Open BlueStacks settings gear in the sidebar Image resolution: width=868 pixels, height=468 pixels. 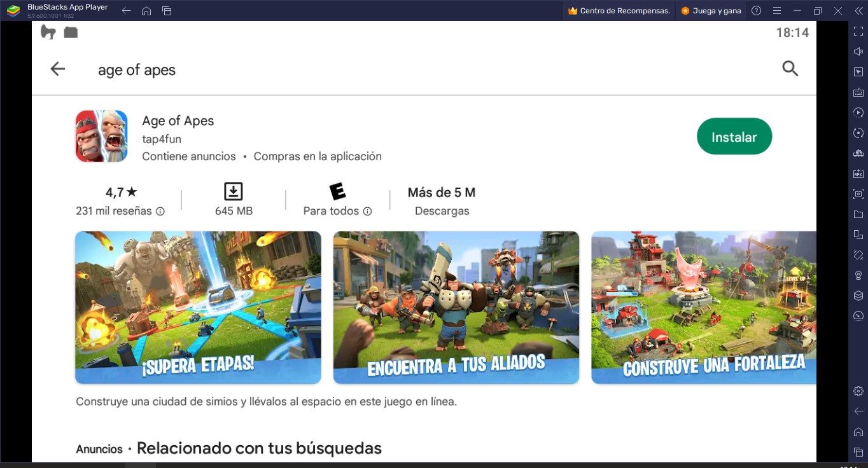[858, 390]
